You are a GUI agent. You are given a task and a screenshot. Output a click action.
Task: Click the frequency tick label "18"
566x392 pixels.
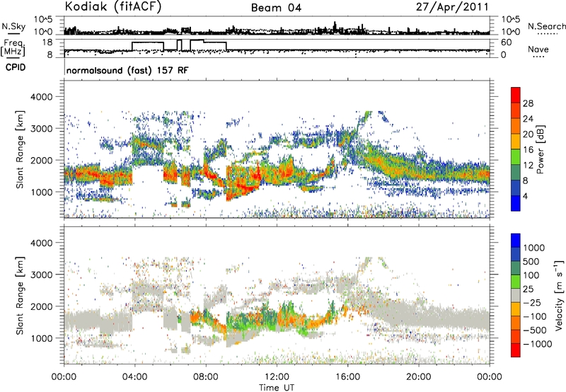click(47, 42)
